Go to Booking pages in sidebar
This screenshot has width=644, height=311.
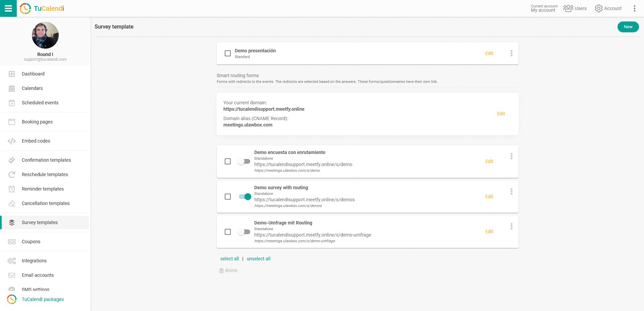pos(37,122)
